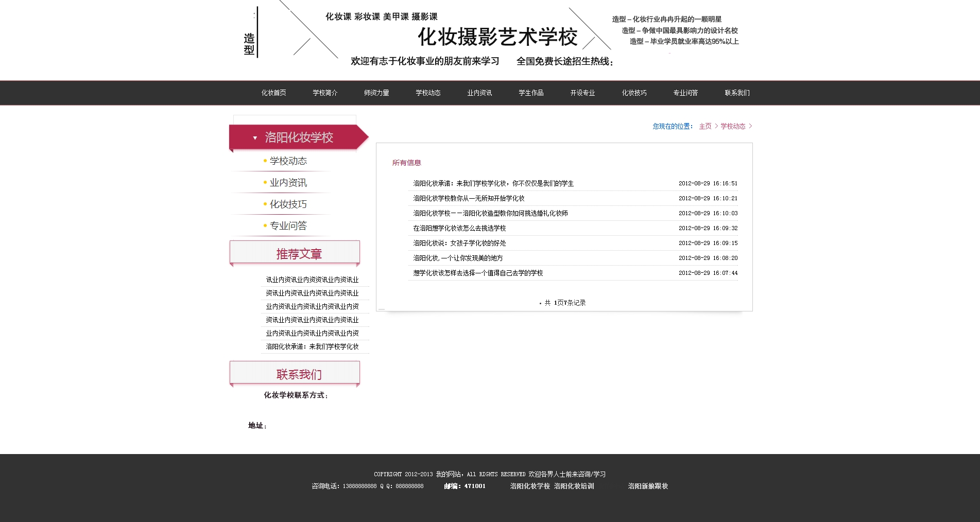The image size is (980, 522).
Task: Open article 洛阳化妆学校教你从一无所知开始学化妆
Action: point(469,198)
